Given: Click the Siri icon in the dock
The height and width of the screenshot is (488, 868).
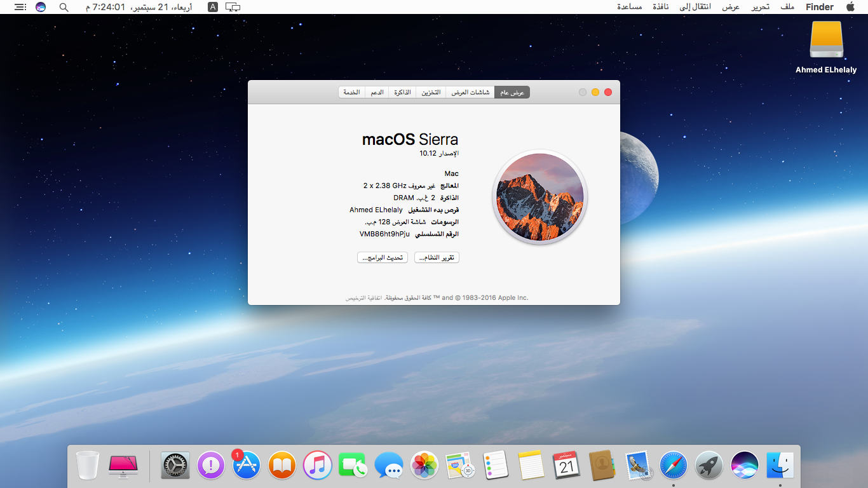Looking at the screenshot, I should click(744, 465).
